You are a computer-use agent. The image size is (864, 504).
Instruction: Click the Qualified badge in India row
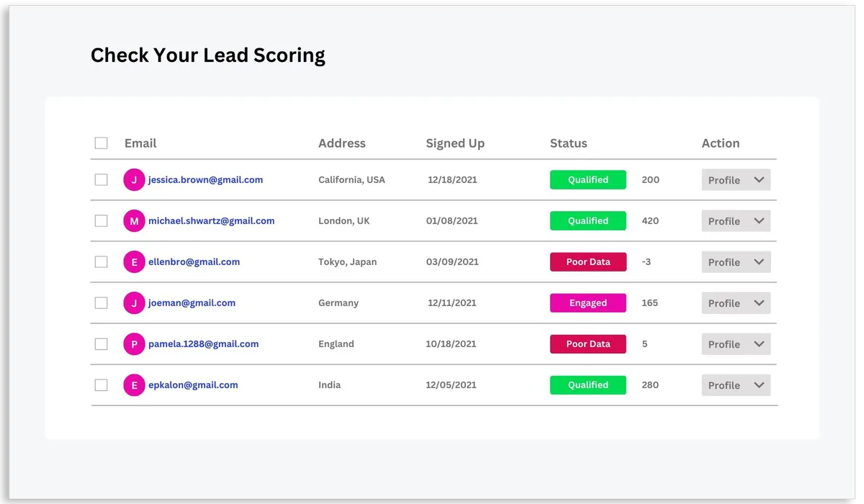[x=588, y=385]
